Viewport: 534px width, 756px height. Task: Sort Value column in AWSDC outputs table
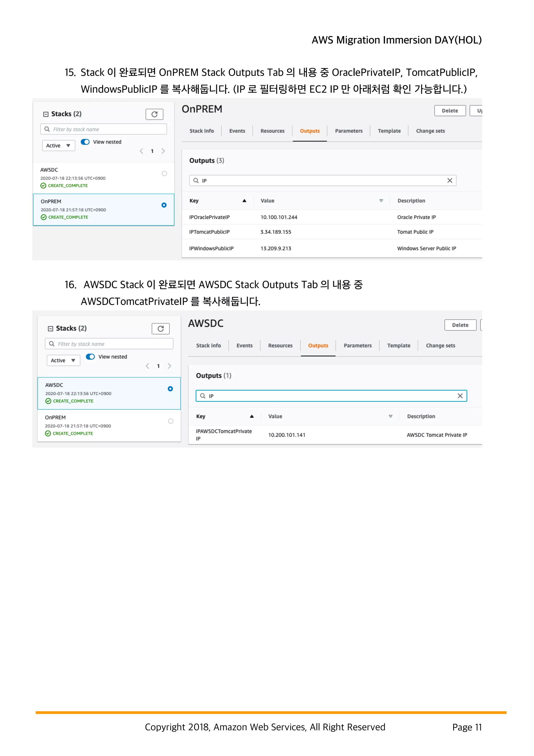(391, 416)
